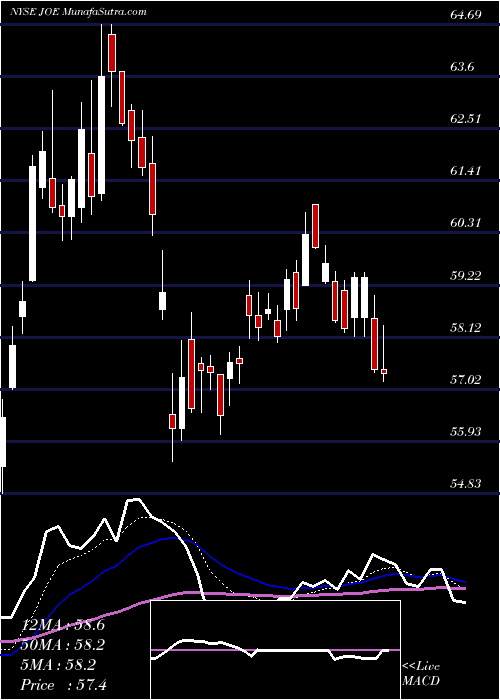500x700 pixels.
Task: Click the red candle at the chart's highest peak
Action: (x=112, y=53)
